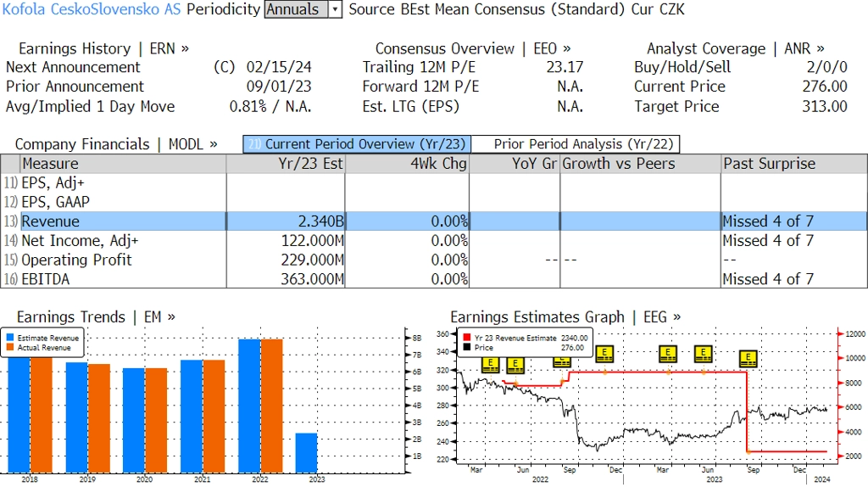Viewport: 868px width, 487px height.
Task: Open Consensus Overview EEO link
Action: pos(473,48)
